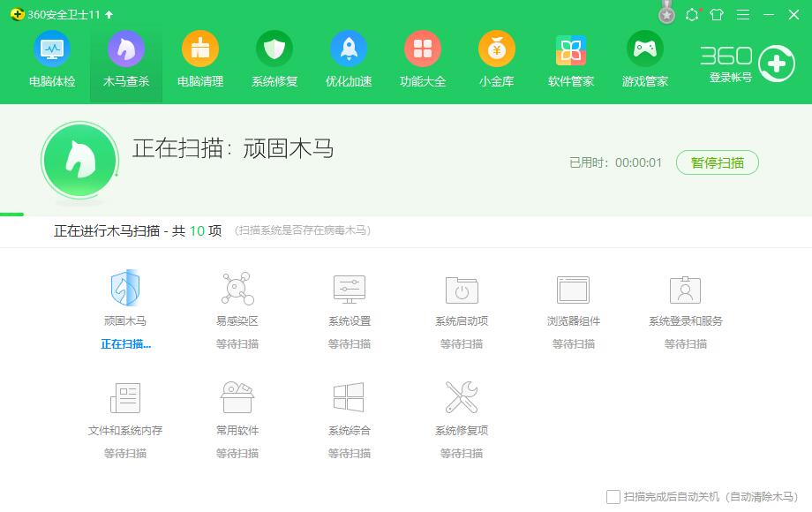Click the 暂停扫描 pause scan button

pos(718,162)
